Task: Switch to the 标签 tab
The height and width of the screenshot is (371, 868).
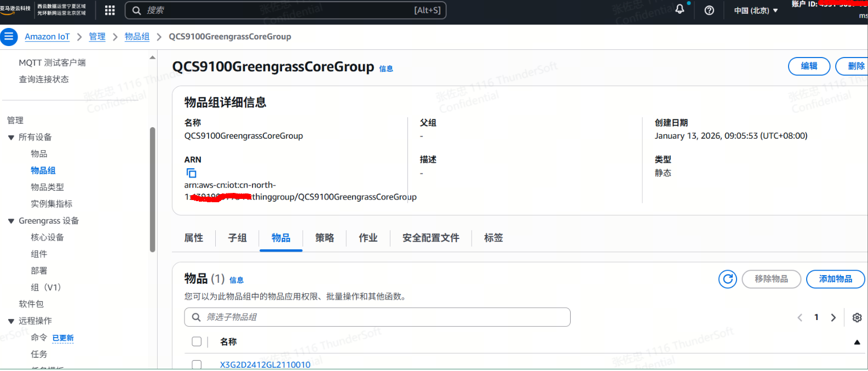Action: (493, 238)
